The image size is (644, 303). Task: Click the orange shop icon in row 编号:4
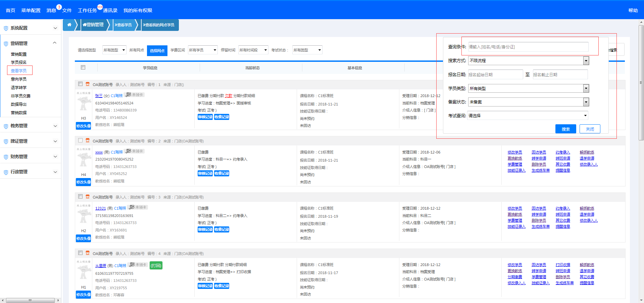[x=88, y=253]
